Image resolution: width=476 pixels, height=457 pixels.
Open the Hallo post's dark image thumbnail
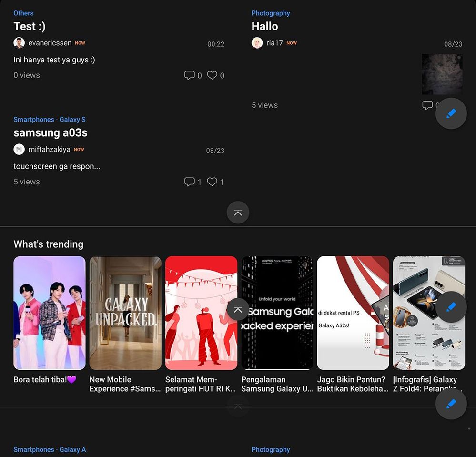(442, 74)
